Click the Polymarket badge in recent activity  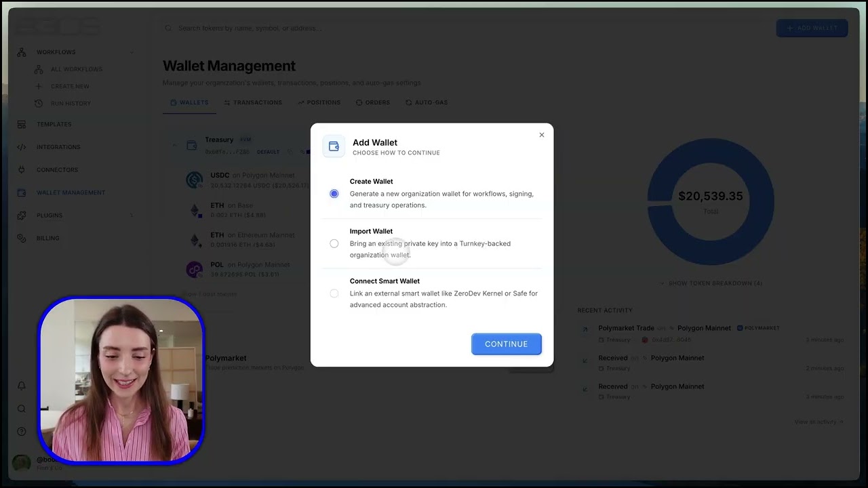pyautogui.click(x=758, y=328)
